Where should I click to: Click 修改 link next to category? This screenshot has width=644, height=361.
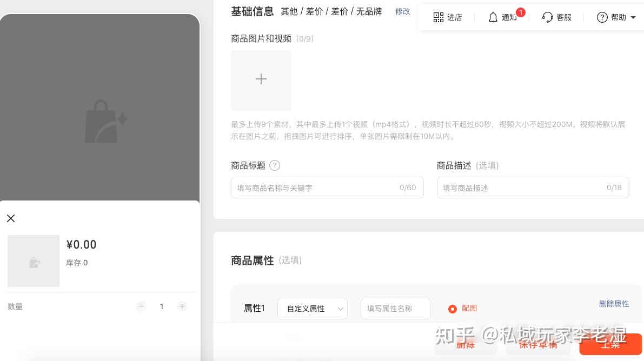(402, 11)
